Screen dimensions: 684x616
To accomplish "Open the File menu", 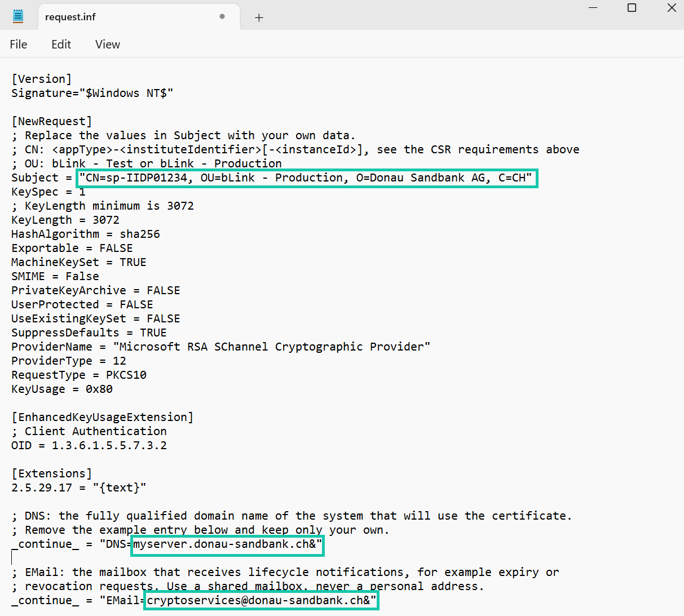I will pos(19,45).
